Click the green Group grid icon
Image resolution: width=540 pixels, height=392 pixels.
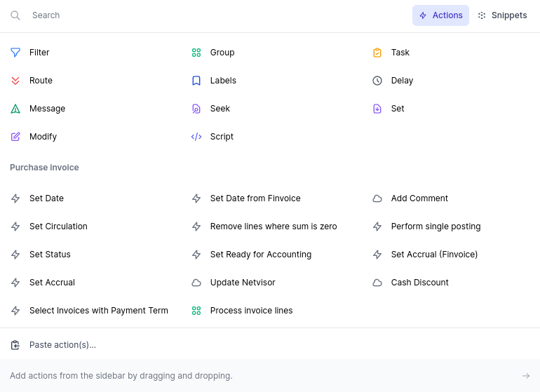[196, 53]
